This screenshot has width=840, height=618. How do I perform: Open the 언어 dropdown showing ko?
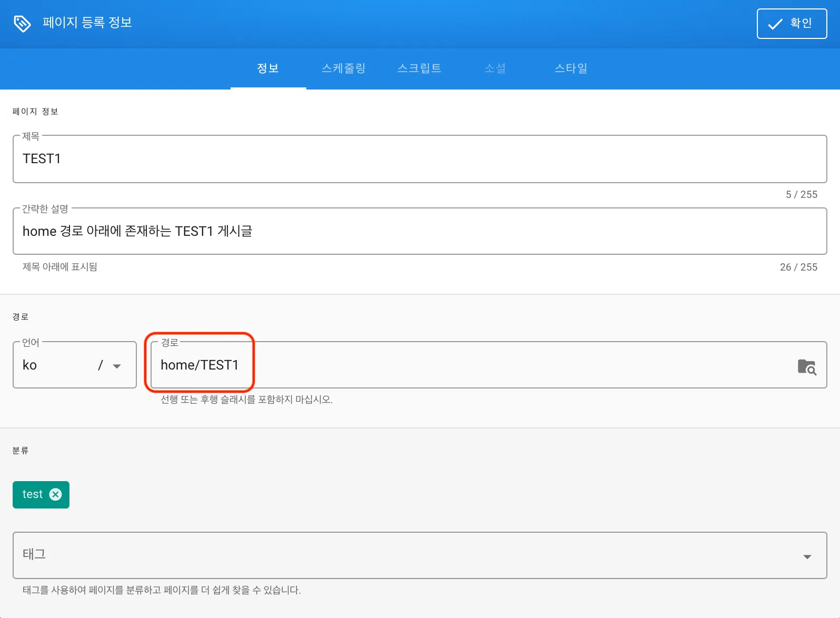click(75, 365)
